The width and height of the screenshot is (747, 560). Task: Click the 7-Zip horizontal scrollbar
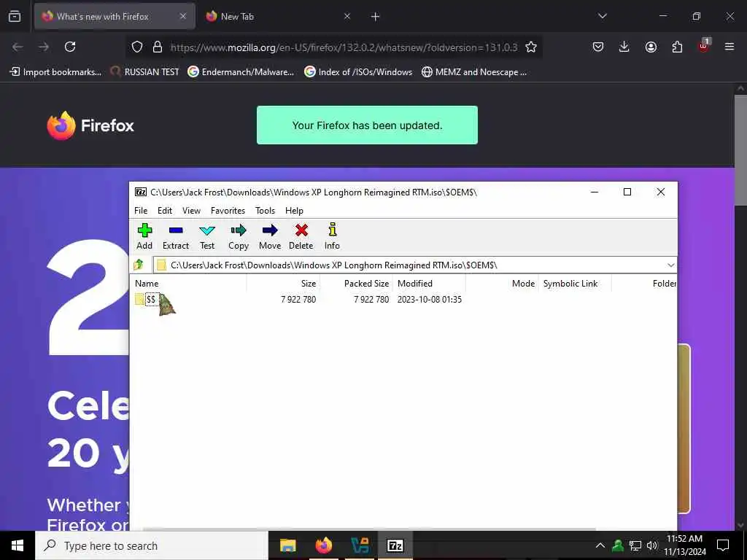click(369, 529)
